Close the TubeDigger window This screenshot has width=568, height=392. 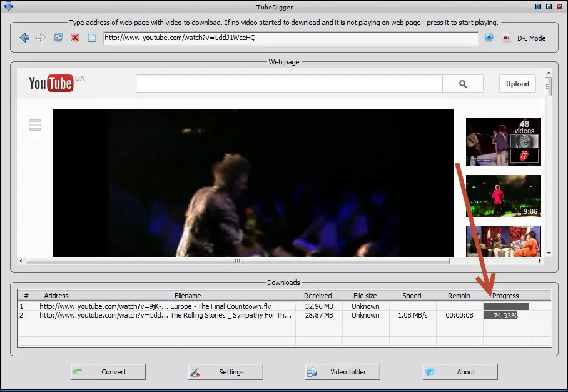click(x=559, y=6)
